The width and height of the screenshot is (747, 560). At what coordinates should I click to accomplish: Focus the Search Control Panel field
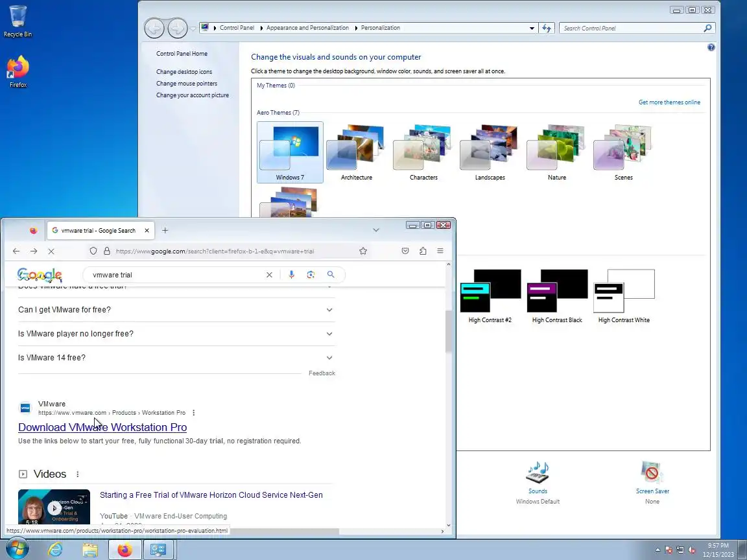[632, 28]
